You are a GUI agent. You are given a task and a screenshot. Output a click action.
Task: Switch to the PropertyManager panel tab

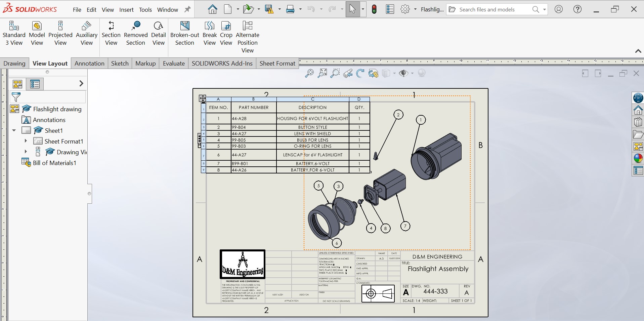click(x=35, y=84)
